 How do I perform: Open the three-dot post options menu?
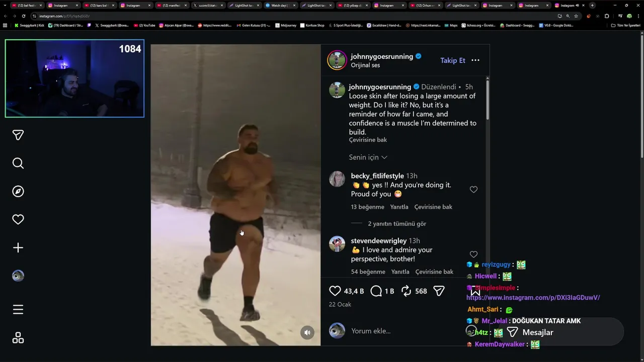coord(475,60)
